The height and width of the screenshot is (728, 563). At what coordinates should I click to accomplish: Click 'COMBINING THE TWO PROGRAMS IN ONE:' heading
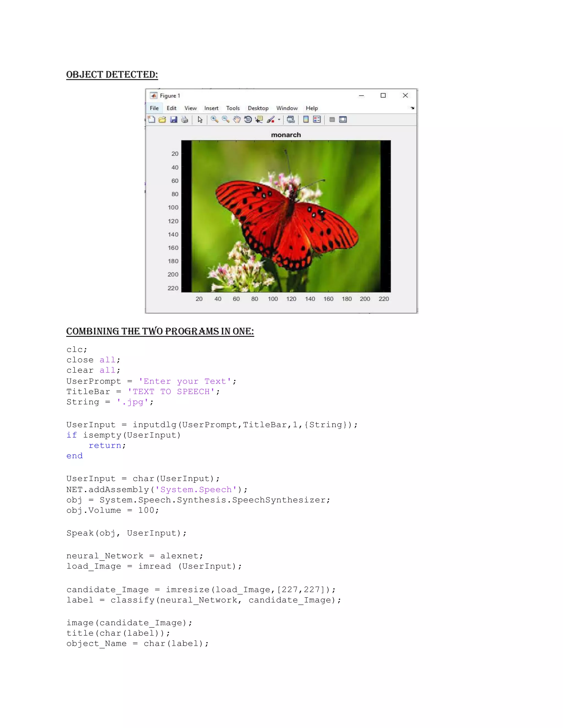coord(160,331)
